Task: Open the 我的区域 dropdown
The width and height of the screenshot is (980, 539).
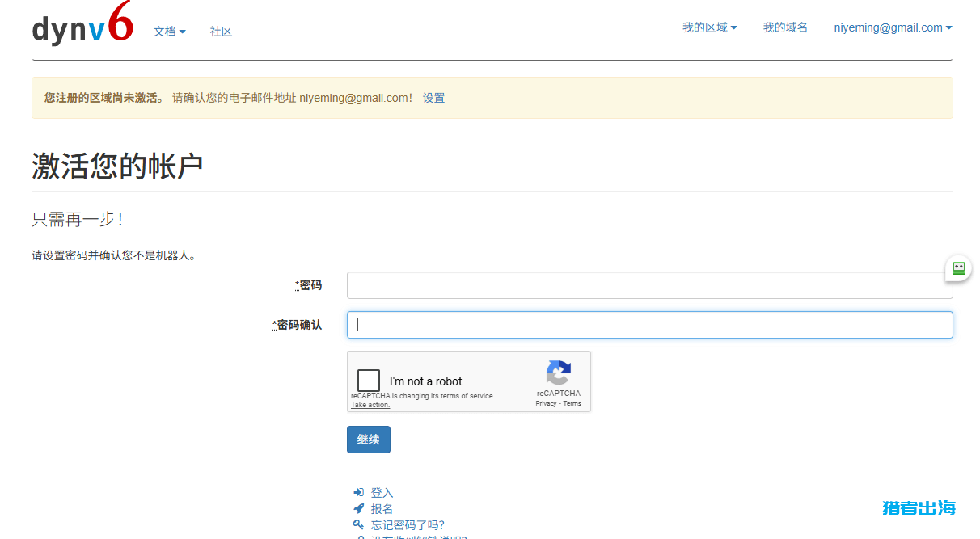Action: point(709,27)
